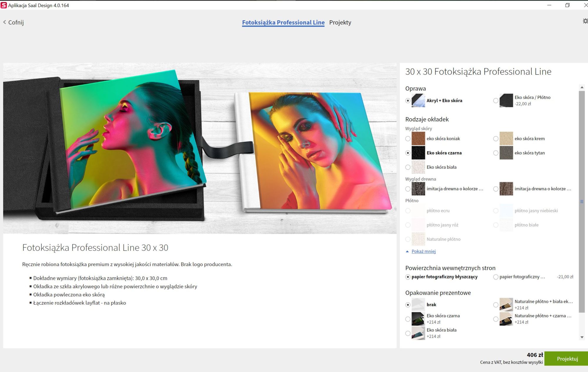Click the Opakowanie prezentowe heading

click(x=438, y=293)
